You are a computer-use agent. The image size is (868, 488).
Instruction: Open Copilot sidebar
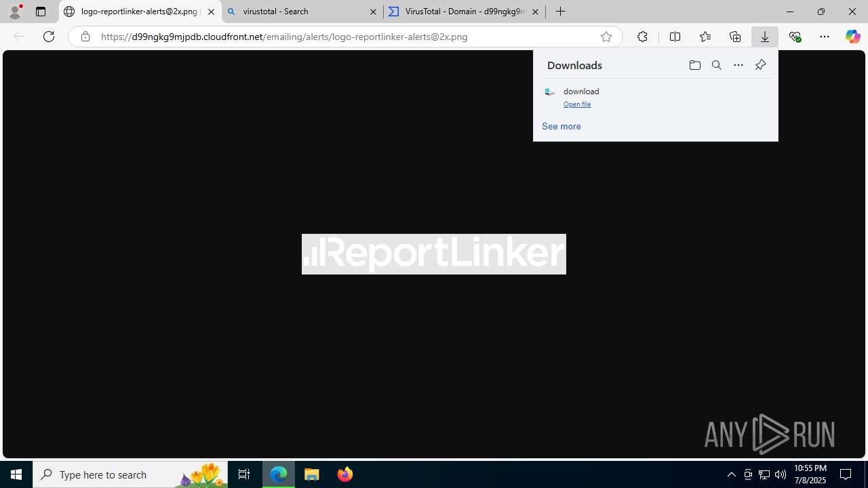click(x=853, y=37)
